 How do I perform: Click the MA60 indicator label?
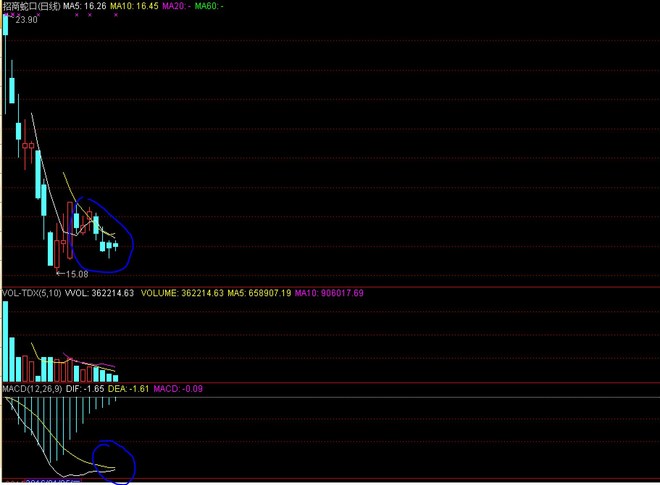(209, 6)
